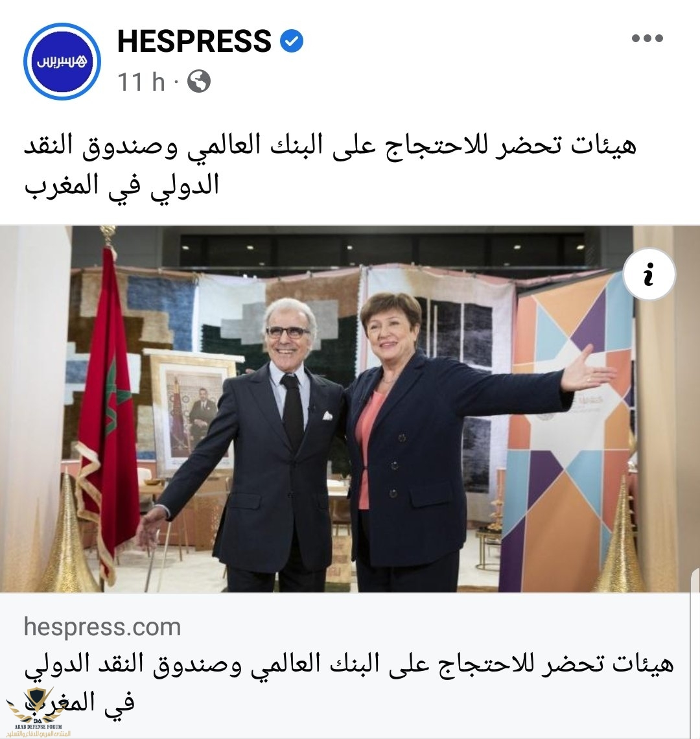Click the gray link preview card background
Viewport: 700px width, 739px height.
coord(350,664)
